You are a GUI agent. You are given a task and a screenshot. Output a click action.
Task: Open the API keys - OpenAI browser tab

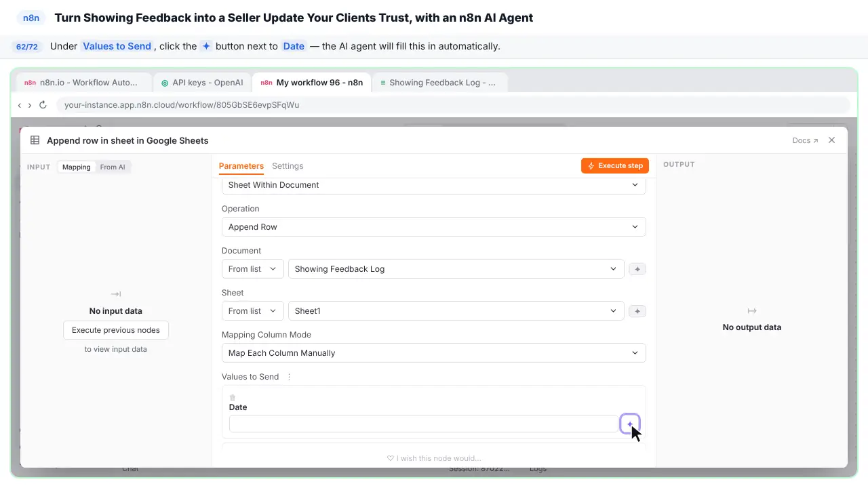[202, 83]
